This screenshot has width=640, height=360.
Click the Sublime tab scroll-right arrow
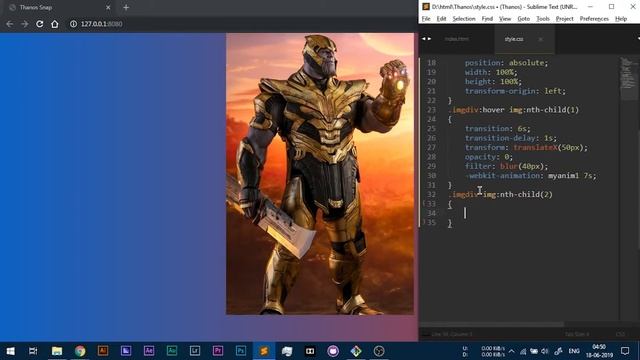pos(429,39)
